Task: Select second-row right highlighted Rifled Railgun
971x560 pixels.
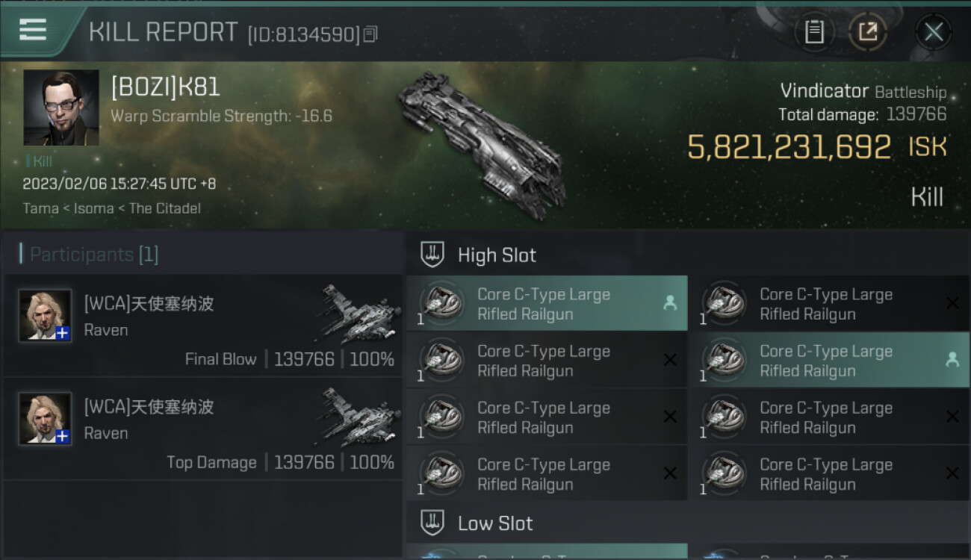Action: [x=828, y=360]
